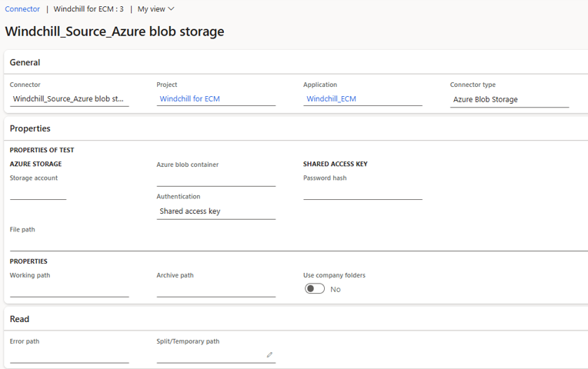This screenshot has height=369, width=588.
Task: Click the AZURE STORAGE heading
Action: 35,164
